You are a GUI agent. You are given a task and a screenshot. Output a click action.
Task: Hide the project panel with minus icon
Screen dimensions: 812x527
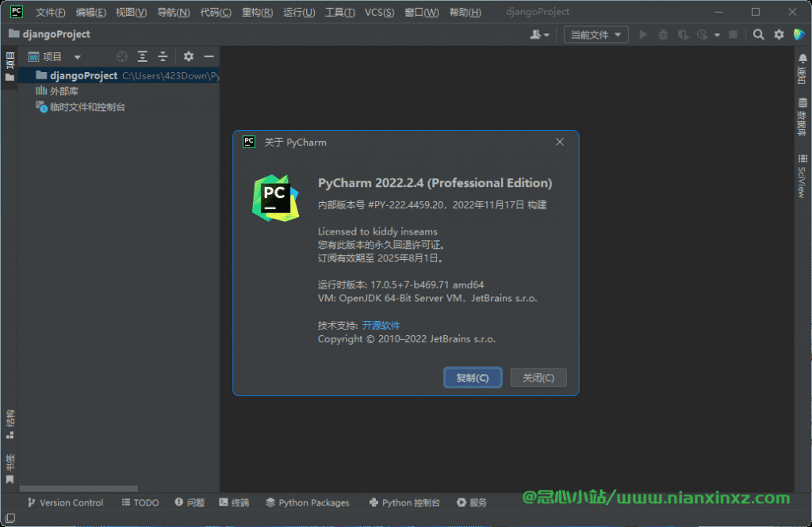pyautogui.click(x=209, y=56)
